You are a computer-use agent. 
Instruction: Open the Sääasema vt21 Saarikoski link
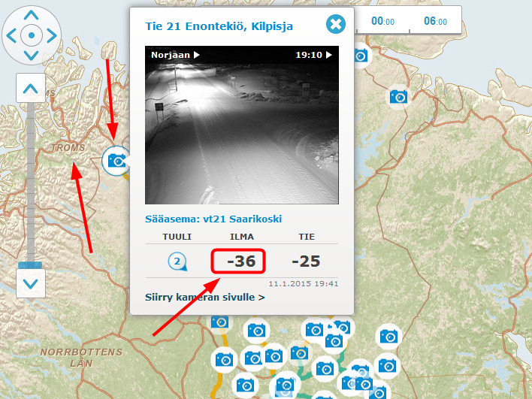[213, 219]
